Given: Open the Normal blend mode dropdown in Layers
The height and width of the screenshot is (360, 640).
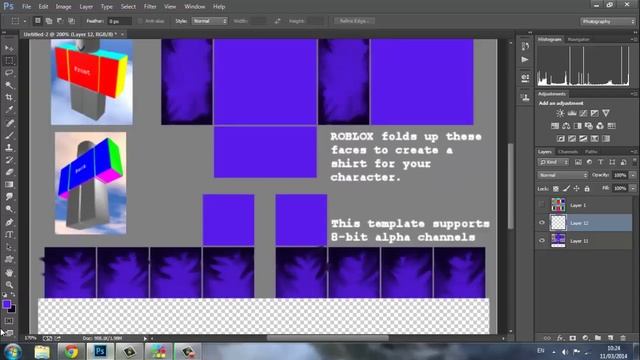Looking at the screenshot, I should [563, 175].
